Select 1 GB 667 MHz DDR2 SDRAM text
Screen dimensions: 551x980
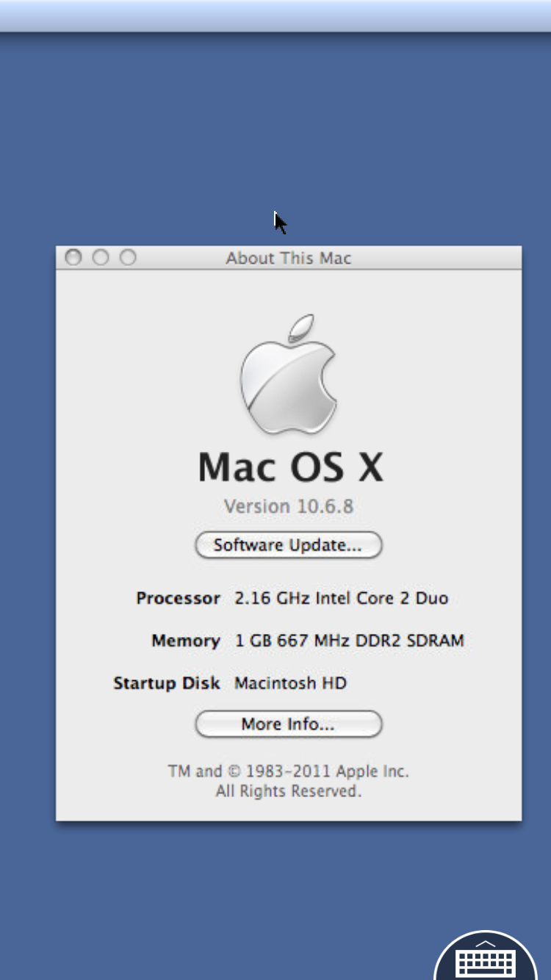(x=350, y=641)
